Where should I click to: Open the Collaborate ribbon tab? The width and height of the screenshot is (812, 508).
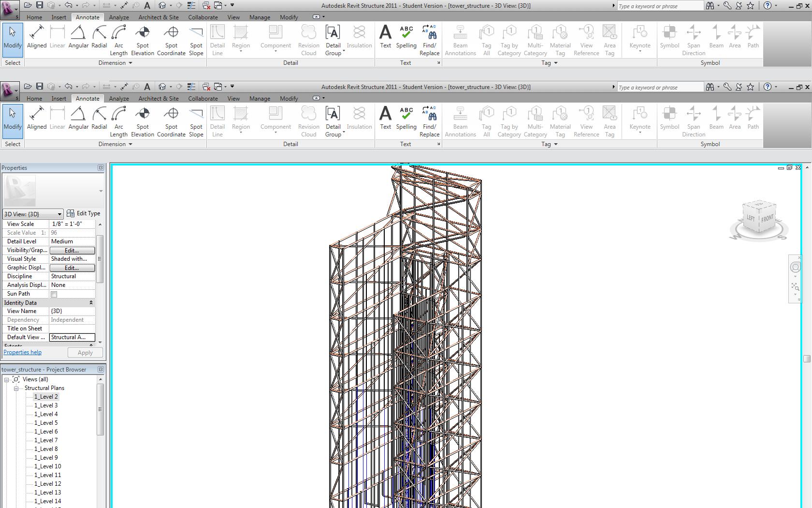203,17
